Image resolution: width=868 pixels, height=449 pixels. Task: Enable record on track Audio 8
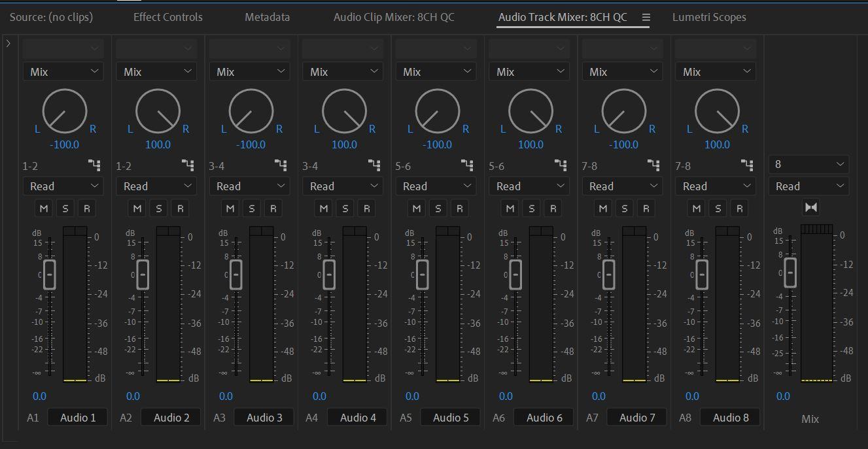[x=739, y=208]
